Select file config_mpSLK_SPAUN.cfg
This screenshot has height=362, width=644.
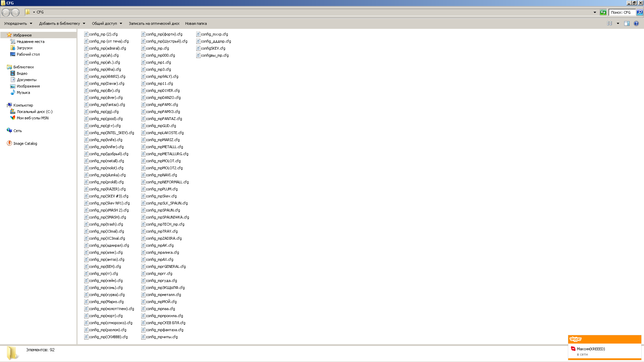click(x=165, y=203)
